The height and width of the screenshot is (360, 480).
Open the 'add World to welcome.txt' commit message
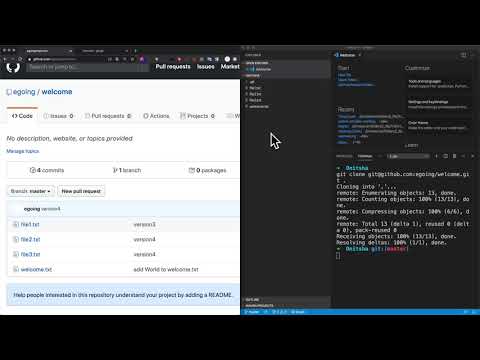click(x=166, y=269)
